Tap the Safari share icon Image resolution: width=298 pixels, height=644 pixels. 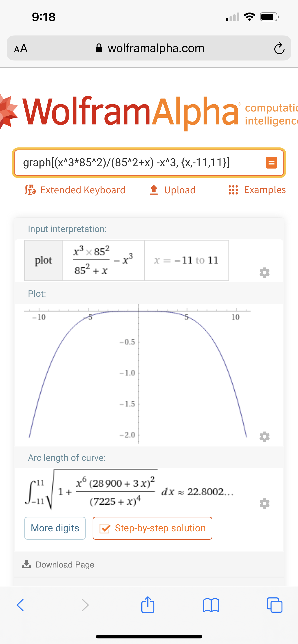point(148,605)
